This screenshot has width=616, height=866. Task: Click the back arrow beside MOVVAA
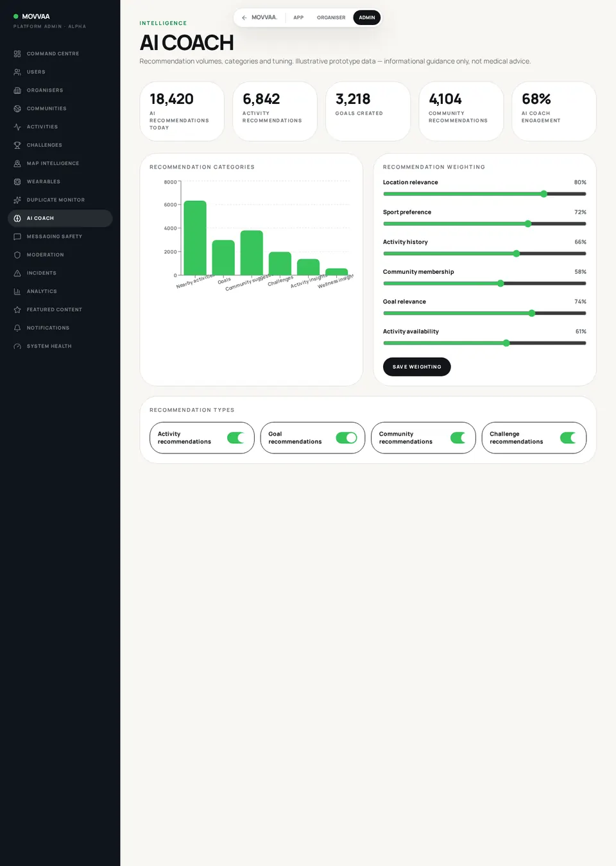(244, 17)
